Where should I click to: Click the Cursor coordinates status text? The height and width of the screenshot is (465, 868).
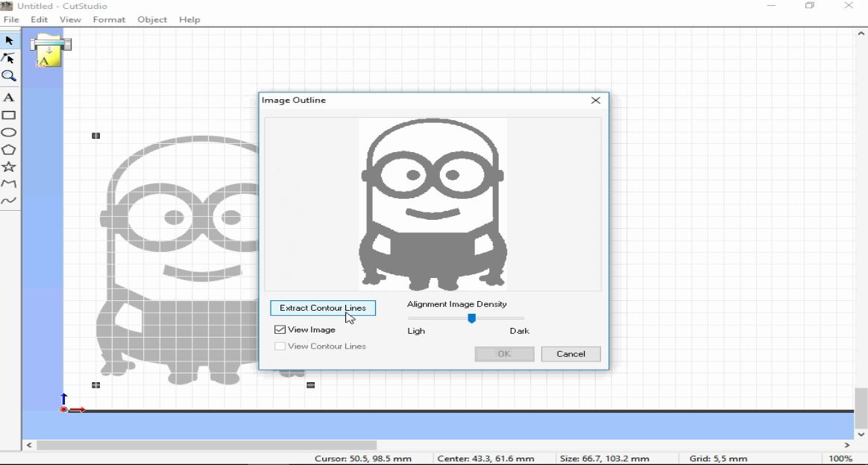(x=362, y=458)
